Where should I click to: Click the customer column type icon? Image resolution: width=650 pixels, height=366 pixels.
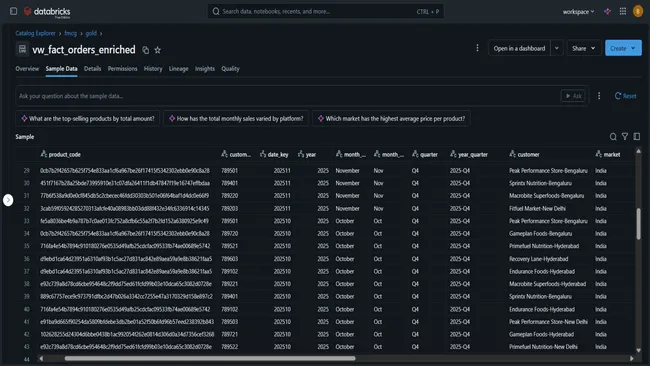pos(512,154)
